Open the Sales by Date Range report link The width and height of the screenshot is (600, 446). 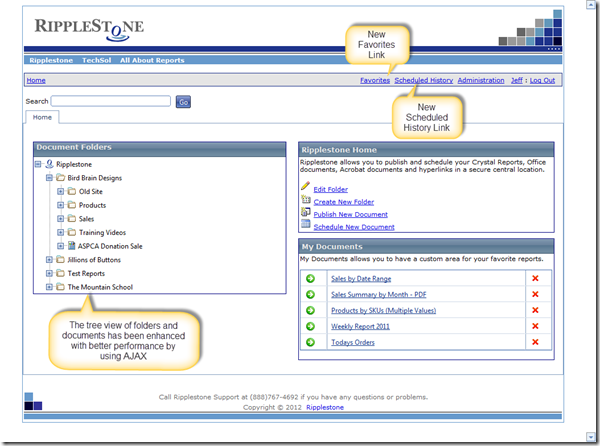click(x=361, y=279)
